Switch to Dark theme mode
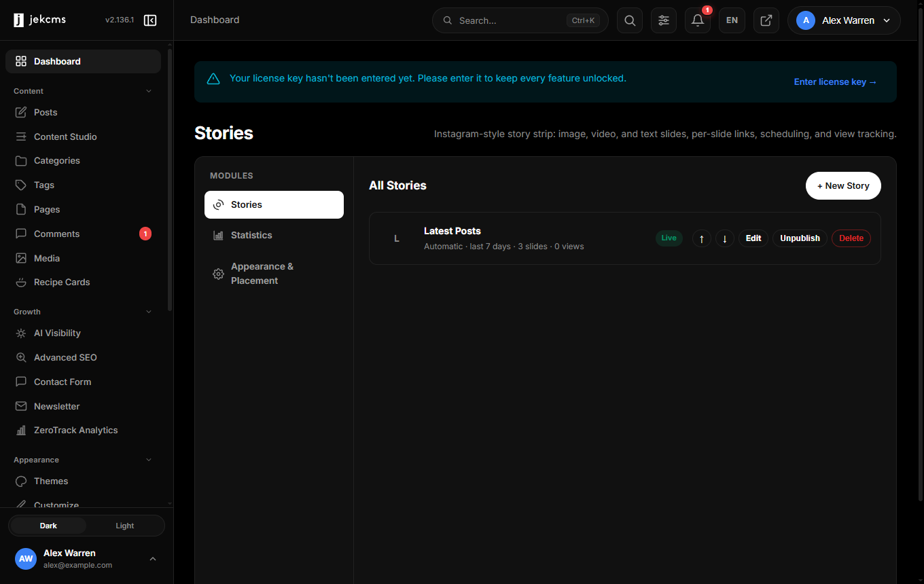Viewport: 924px width, 584px height. pyautogui.click(x=48, y=526)
